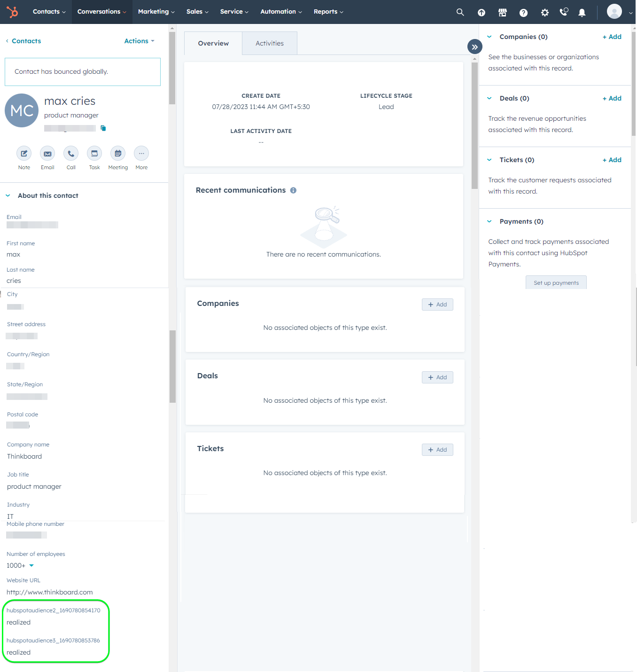
Task: Open the Reports menu
Action: pos(328,12)
